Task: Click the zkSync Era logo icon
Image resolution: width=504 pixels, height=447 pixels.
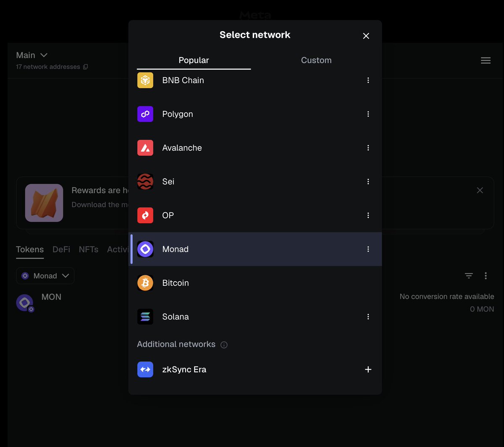Action: [145, 370]
